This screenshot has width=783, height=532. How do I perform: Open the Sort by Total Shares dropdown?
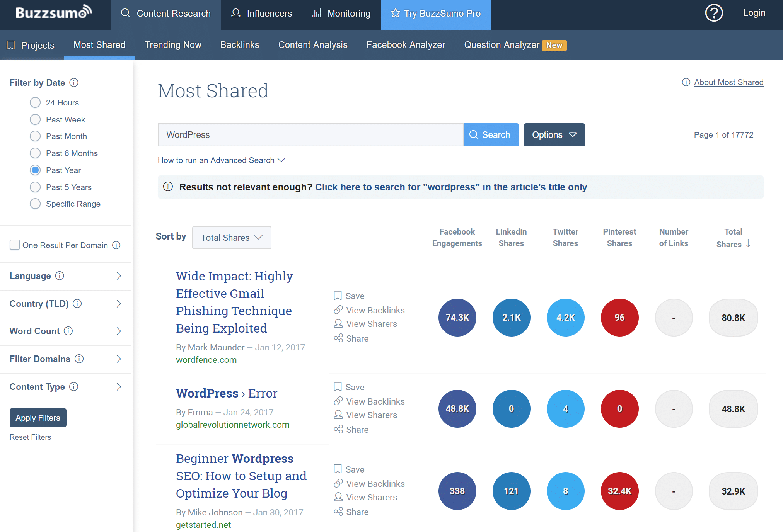click(230, 238)
